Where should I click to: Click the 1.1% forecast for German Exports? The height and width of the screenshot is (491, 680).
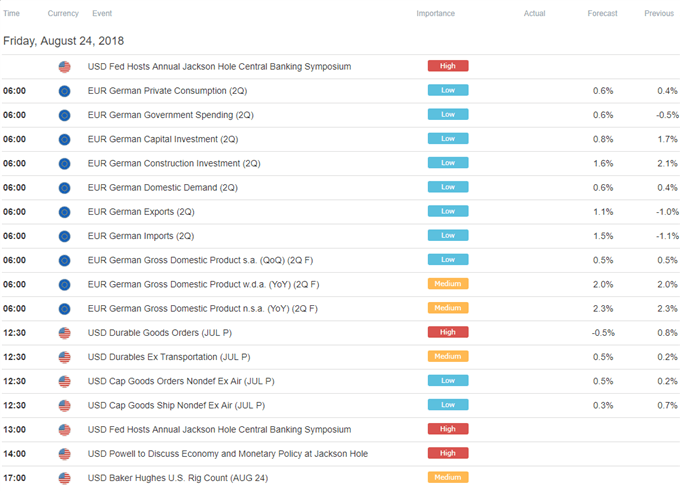coord(603,212)
